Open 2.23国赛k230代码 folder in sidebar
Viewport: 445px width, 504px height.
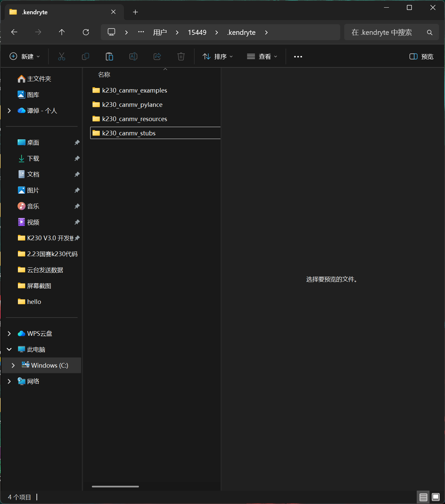[47, 254]
